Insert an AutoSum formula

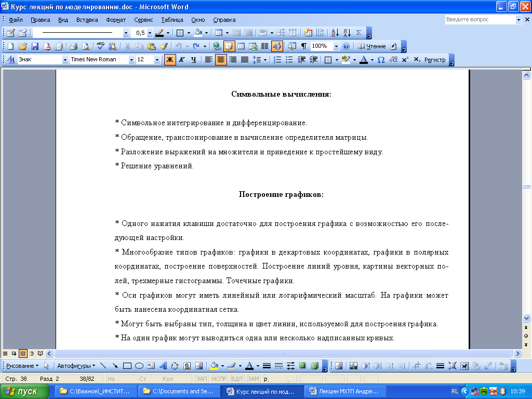click(358, 33)
